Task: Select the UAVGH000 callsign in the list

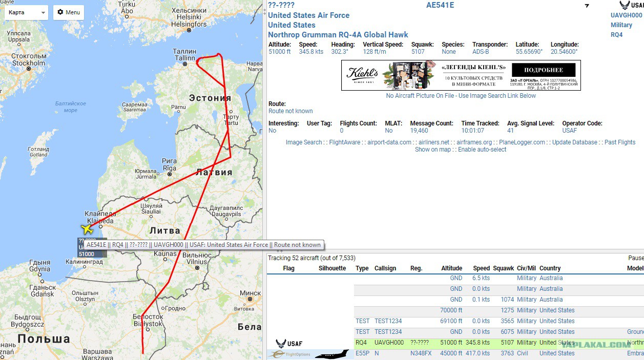Action: (x=389, y=343)
